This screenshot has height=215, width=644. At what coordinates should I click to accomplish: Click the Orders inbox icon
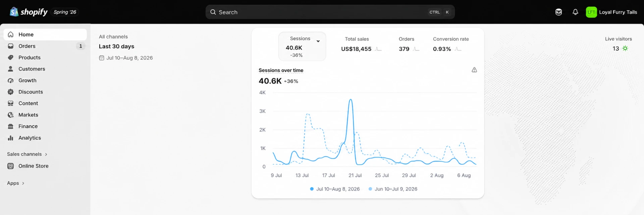pyautogui.click(x=11, y=46)
